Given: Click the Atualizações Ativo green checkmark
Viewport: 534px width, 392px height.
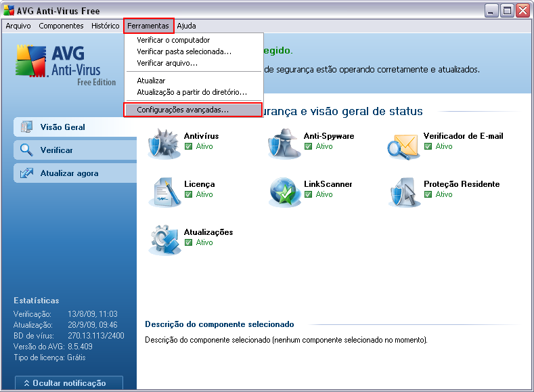Looking at the screenshot, I should click(188, 242).
